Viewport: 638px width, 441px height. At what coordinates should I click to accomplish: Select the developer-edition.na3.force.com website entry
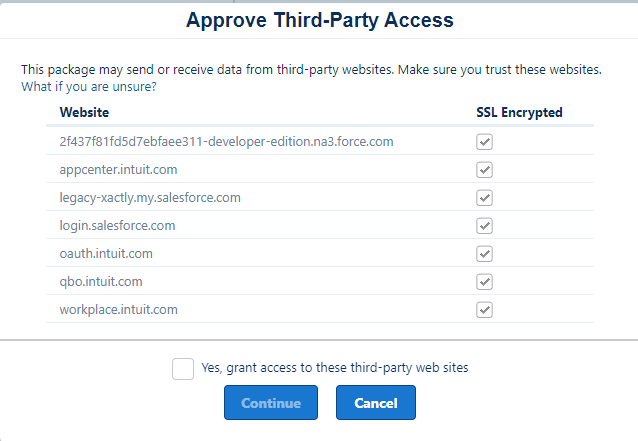226,142
